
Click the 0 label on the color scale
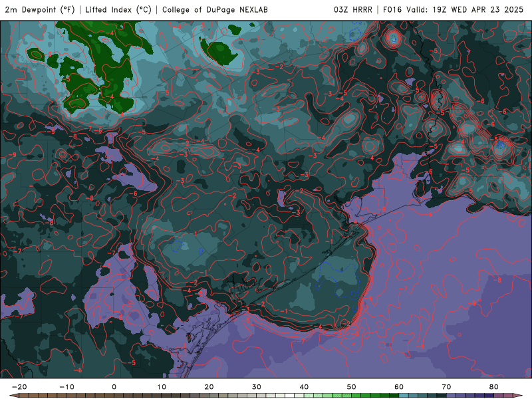(x=114, y=387)
